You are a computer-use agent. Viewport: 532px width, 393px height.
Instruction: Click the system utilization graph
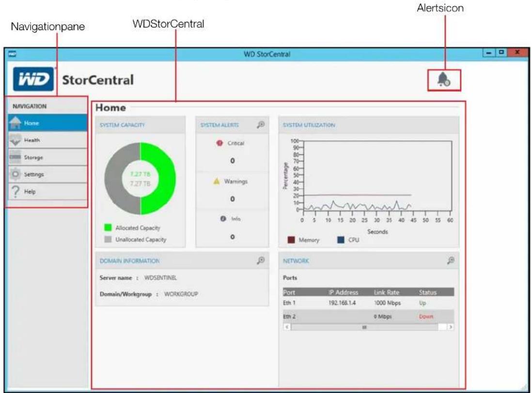pyautogui.click(x=377, y=176)
